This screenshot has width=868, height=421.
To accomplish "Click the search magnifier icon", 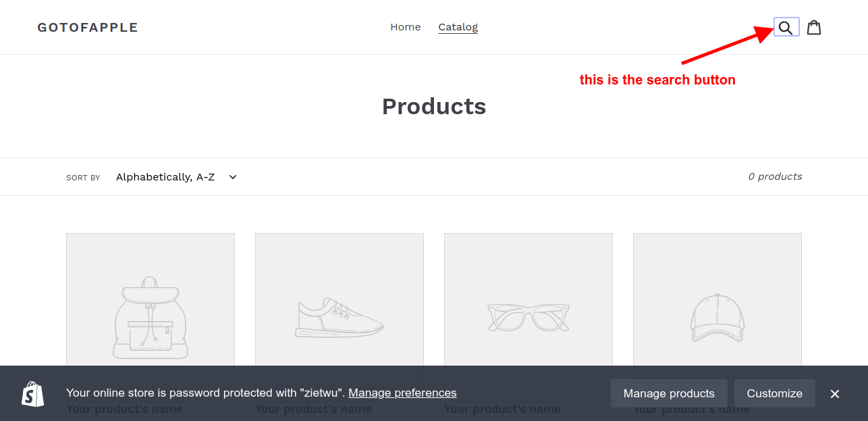I will (785, 27).
